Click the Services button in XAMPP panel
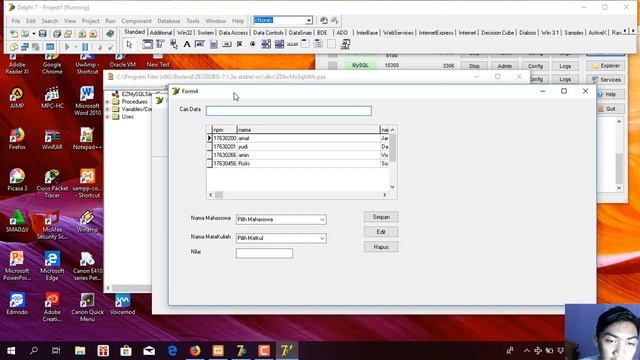The image size is (640, 360). (606, 80)
